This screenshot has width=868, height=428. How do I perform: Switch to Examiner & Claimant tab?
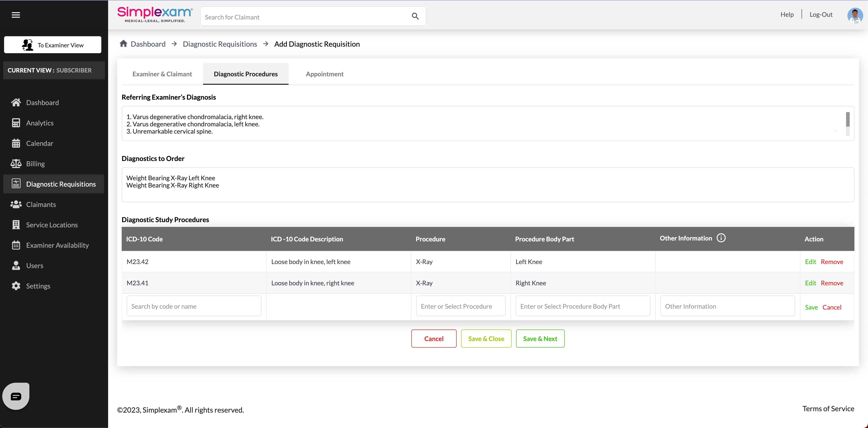click(x=162, y=74)
